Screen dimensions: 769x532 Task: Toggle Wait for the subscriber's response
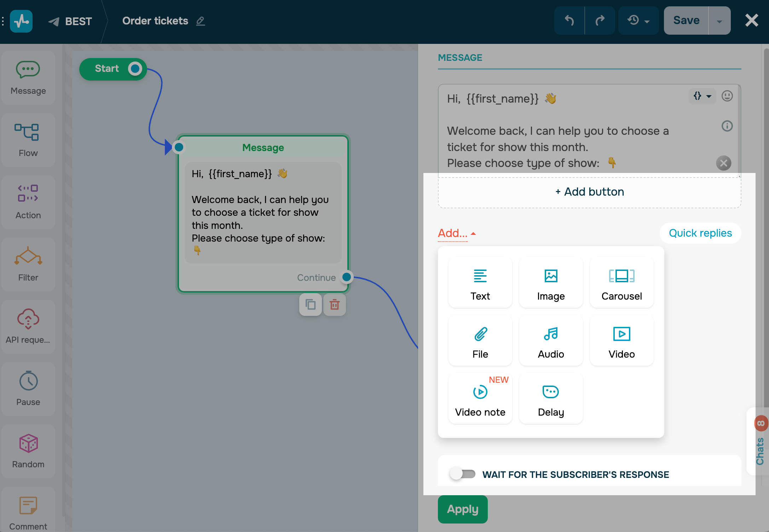coord(462,474)
